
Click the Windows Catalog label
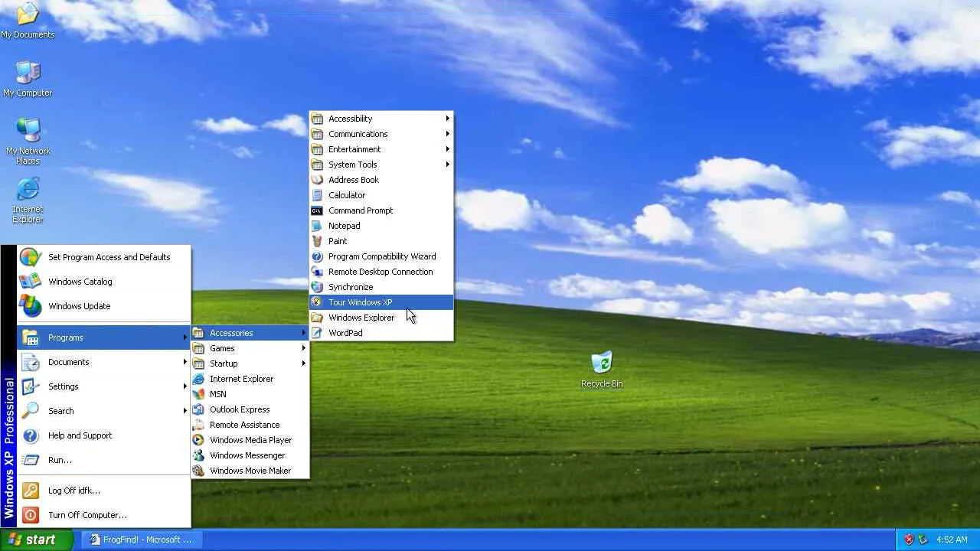tap(80, 282)
